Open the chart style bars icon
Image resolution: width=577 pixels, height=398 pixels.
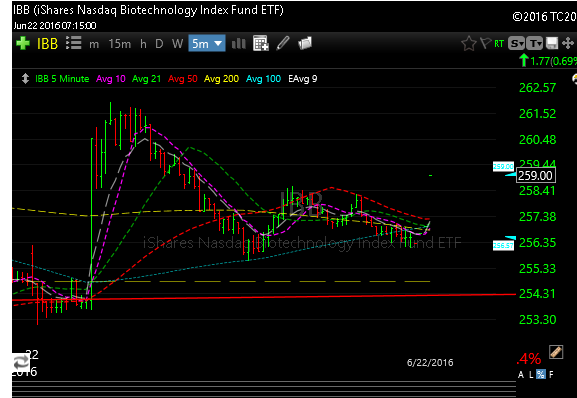point(239,44)
